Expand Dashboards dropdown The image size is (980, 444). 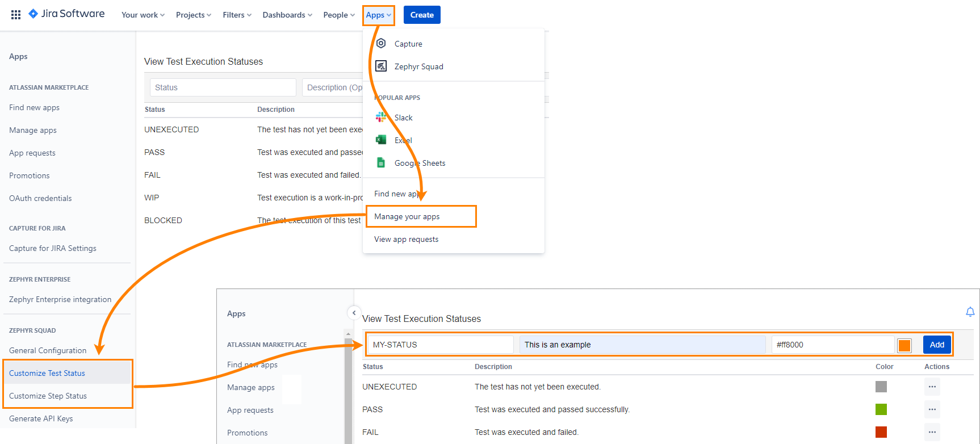pyautogui.click(x=287, y=15)
